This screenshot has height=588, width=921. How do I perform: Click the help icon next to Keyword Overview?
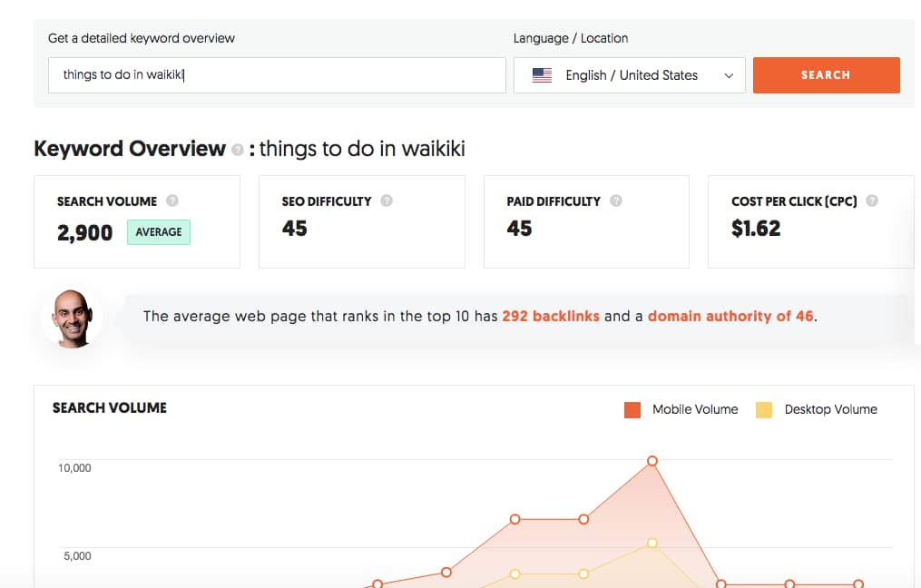pos(238,150)
